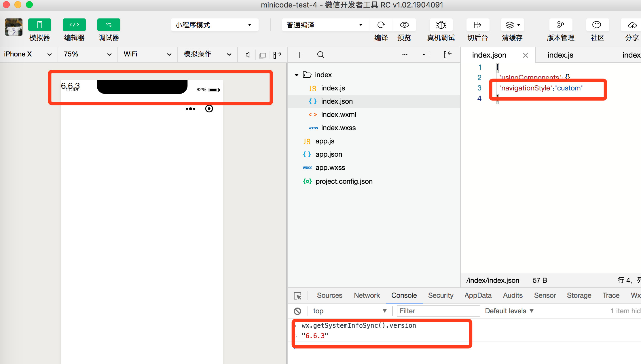Click the collapse-all file tree icon
Screen dimensions: 641x364
tap(426, 55)
